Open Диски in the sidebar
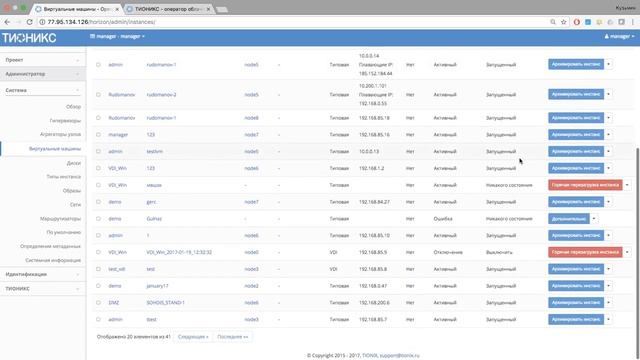This screenshot has height=360, width=640. (x=74, y=163)
